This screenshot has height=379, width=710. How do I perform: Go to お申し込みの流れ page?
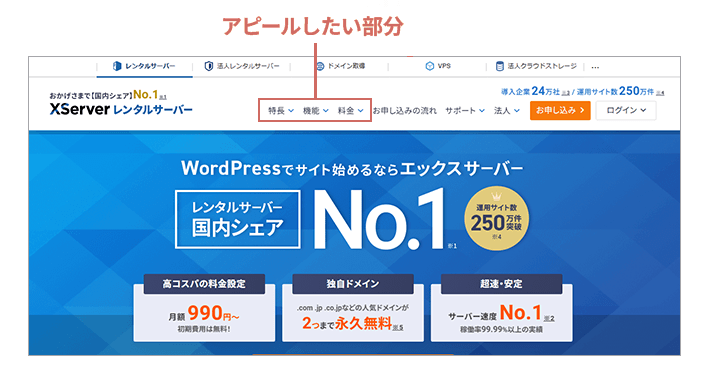(x=405, y=110)
